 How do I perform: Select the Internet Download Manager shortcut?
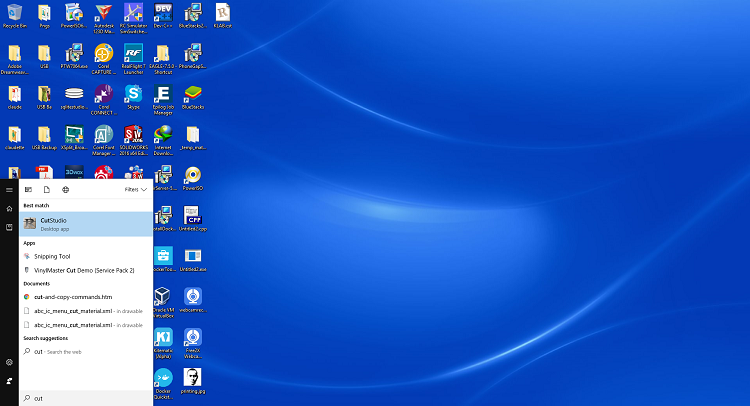click(163, 141)
